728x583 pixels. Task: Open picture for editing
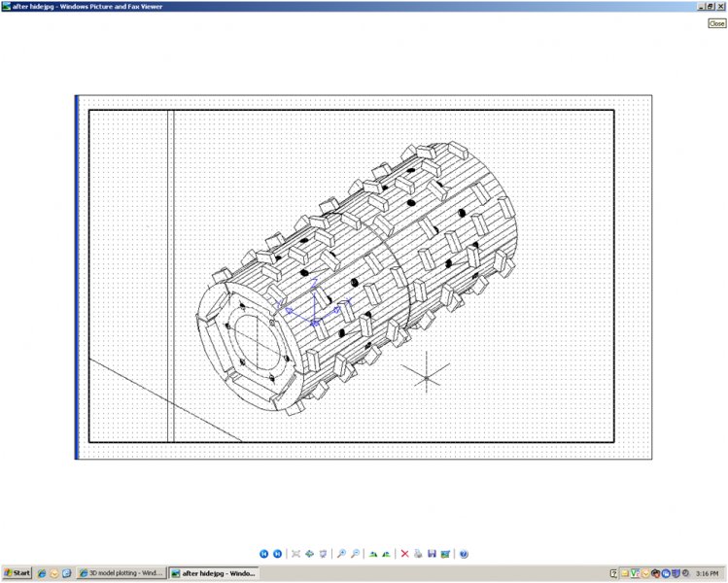pyautogui.click(x=445, y=554)
